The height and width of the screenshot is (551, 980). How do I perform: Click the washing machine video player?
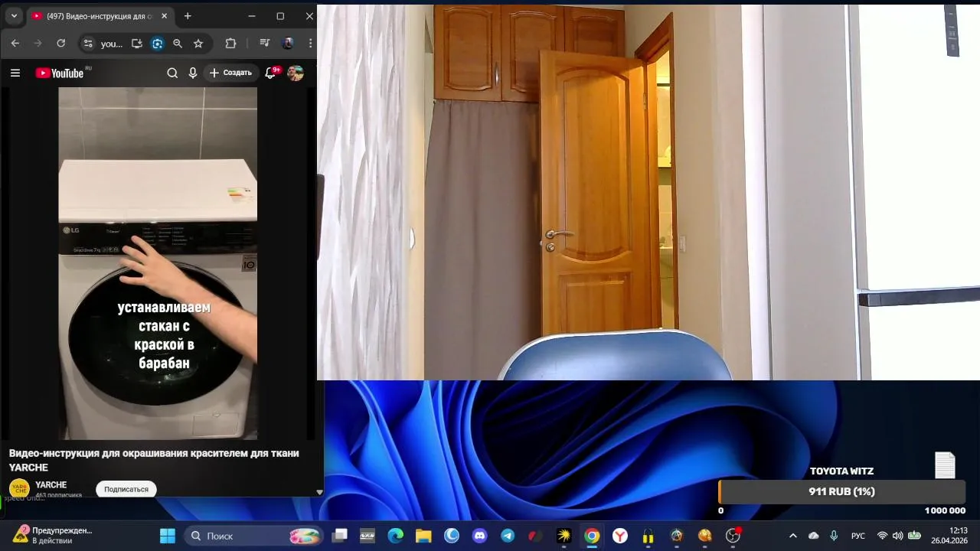coord(158,263)
